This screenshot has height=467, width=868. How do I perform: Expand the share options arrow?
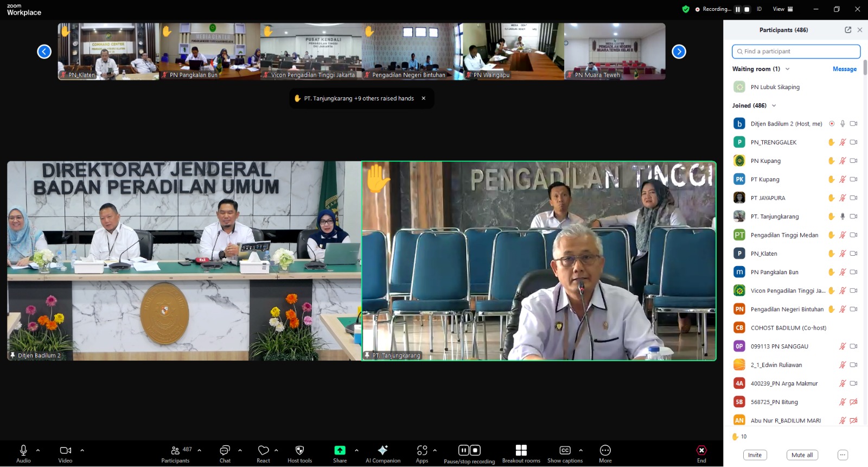[x=356, y=450]
